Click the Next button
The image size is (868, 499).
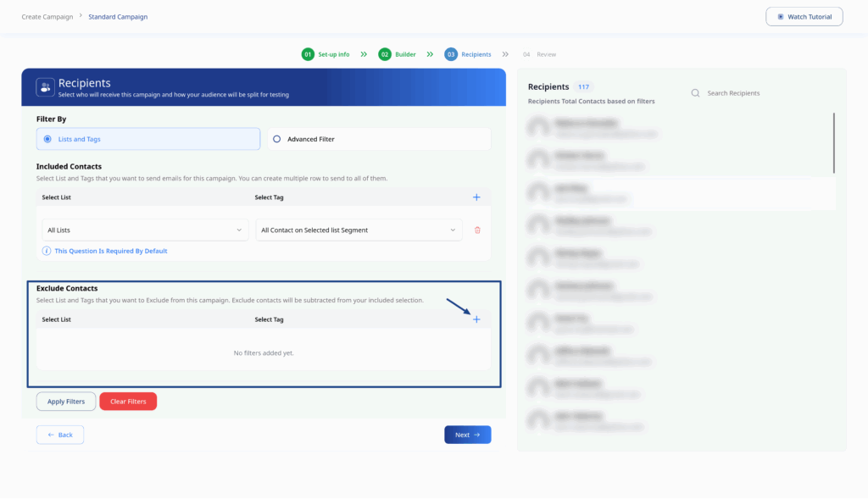click(467, 435)
